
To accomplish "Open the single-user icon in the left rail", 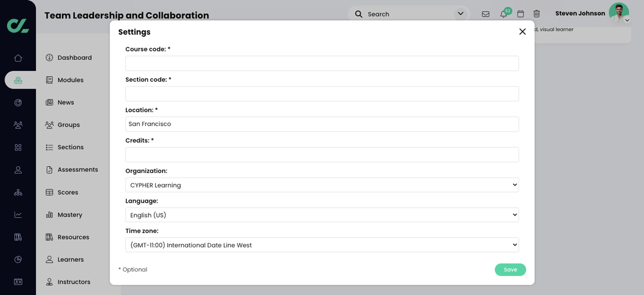I will pos(18,170).
